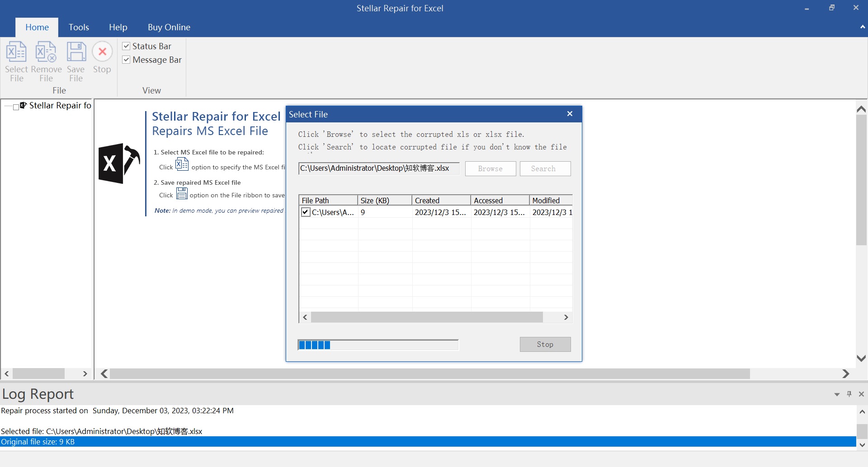This screenshot has height=467, width=868.
Task: Toggle the Message Bar checkbox
Action: [127, 60]
